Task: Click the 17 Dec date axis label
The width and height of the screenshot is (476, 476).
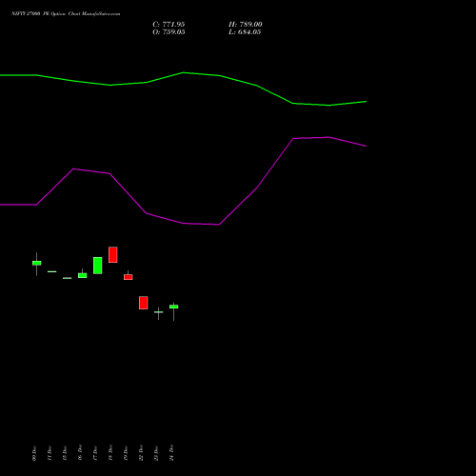Action: [x=95, y=453]
